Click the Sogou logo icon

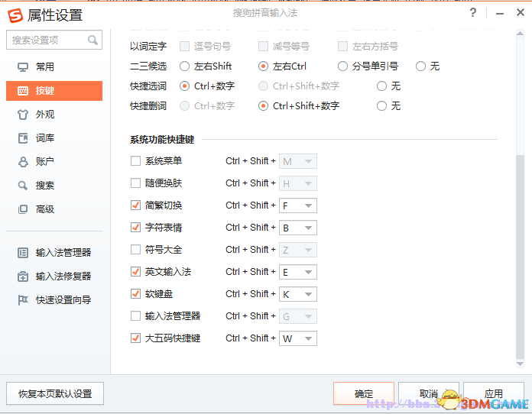click(x=15, y=15)
